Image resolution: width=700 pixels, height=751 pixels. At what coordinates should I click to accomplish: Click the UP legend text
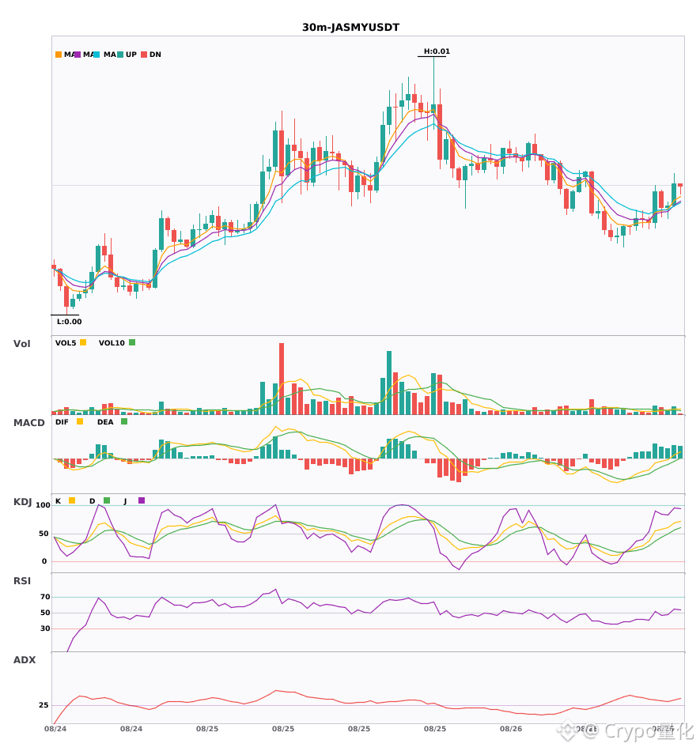pos(131,55)
